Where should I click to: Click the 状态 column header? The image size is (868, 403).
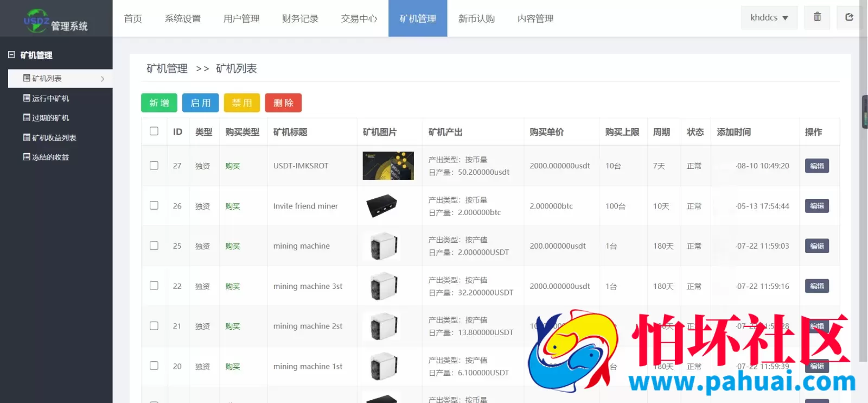click(695, 132)
